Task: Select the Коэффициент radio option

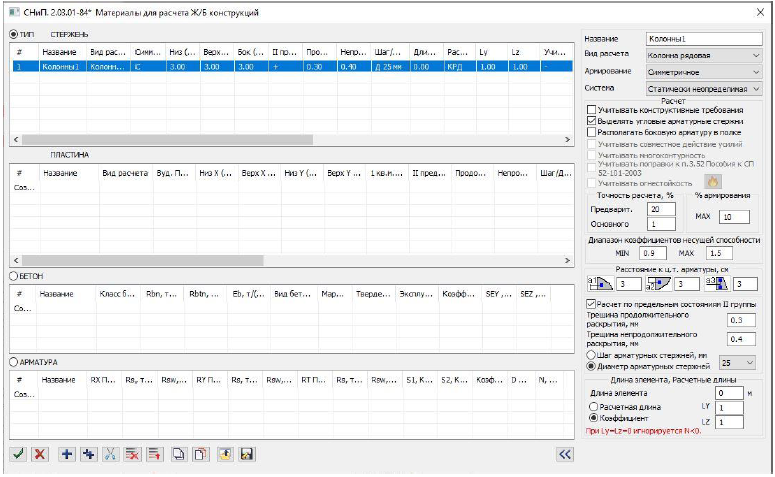Action: tap(594, 418)
